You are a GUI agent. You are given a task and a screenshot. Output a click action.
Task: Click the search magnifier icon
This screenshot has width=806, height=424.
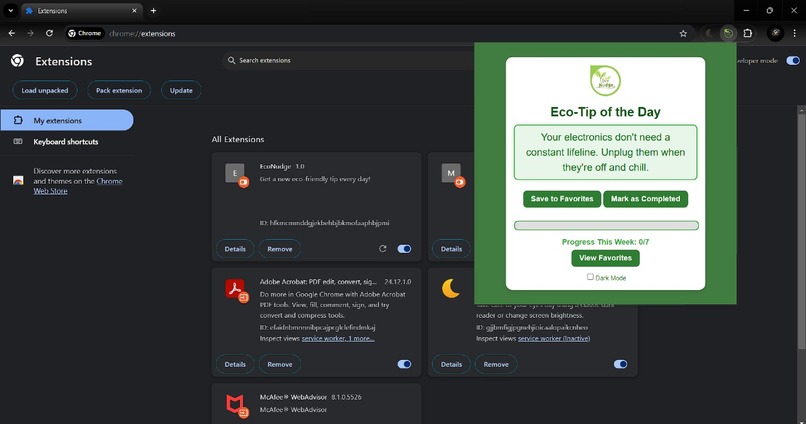tap(231, 61)
